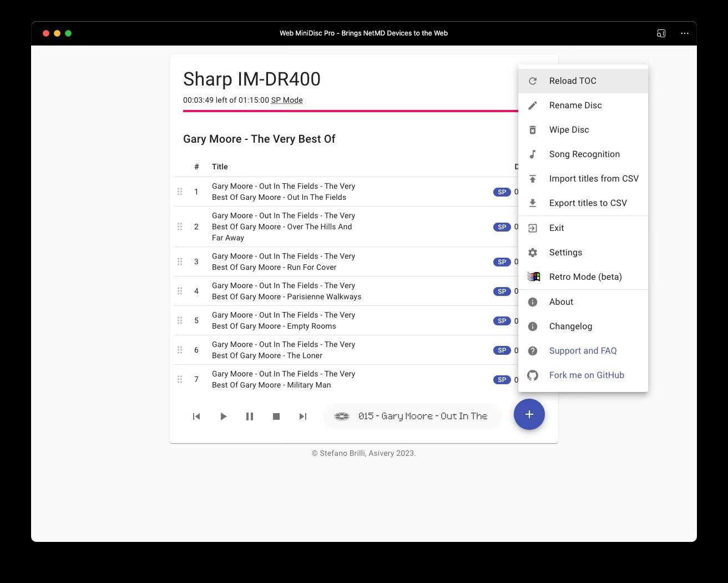The height and width of the screenshot is (583, 728).
Task: Click SP badge on Parisienne Walkways row
Action: pyautogui.click(x=502, y=291)
